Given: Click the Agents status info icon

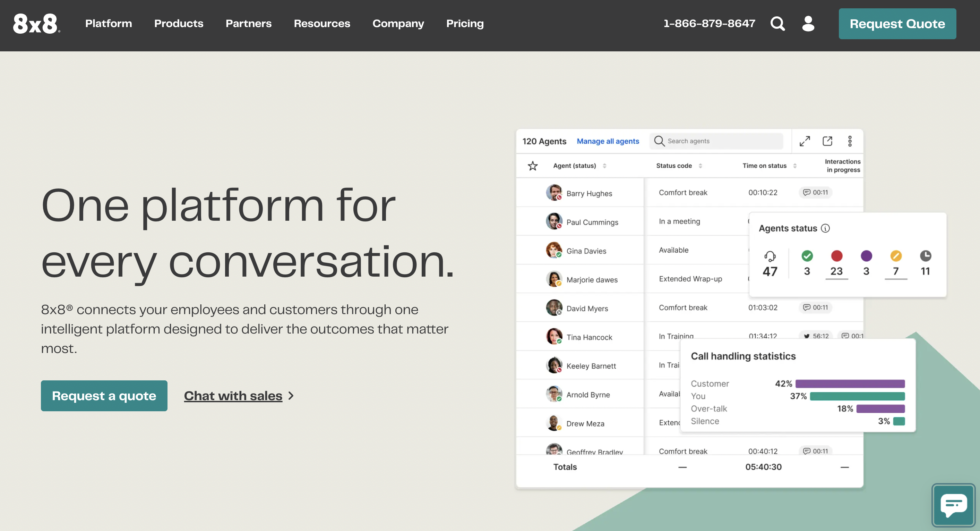Looking at the screenshot, I should tap(825, 228).
